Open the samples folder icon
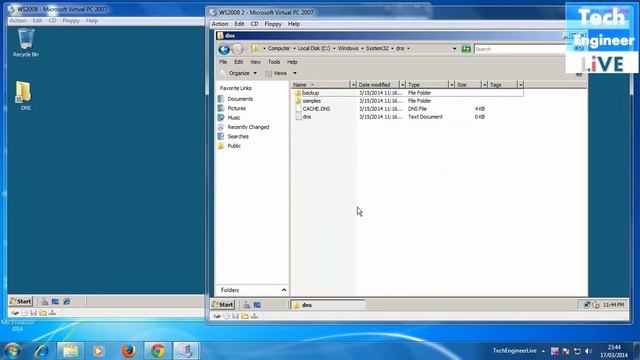 298,101
